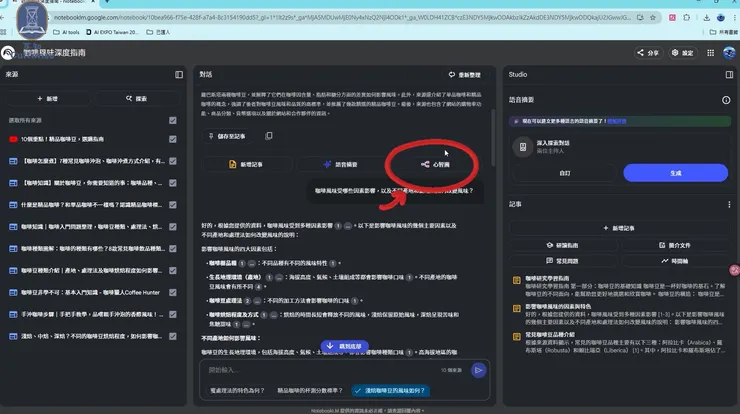Collapse the Studio panel
The height and width of the screenshot is (414, 740).
[729, 75]
